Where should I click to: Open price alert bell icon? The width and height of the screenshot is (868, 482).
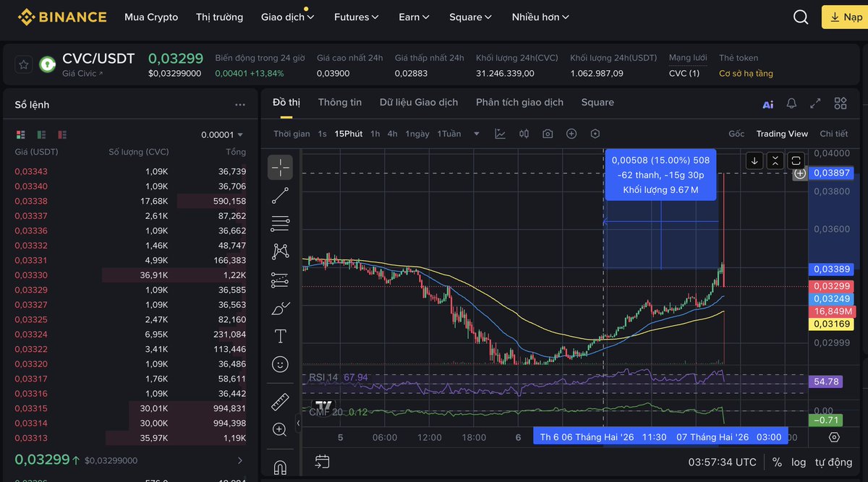pos(792,103)
